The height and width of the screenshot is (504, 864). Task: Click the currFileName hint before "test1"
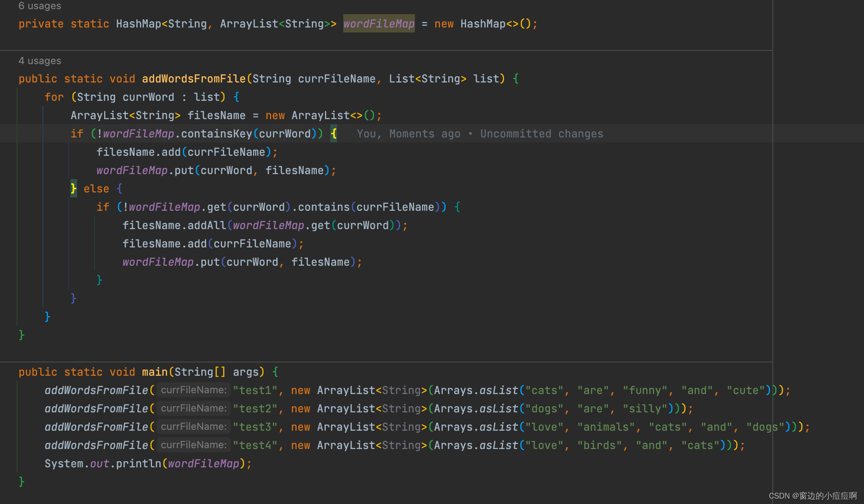tap(194, 390)
